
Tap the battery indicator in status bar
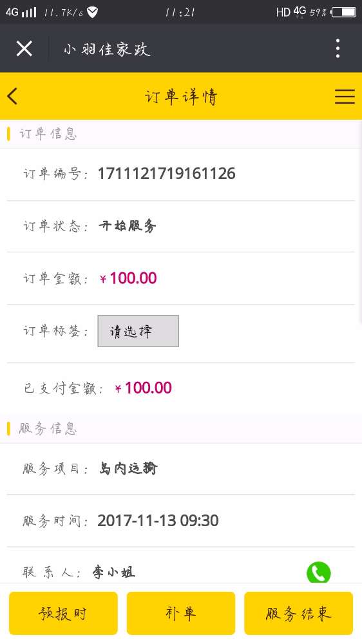(344, 12)
